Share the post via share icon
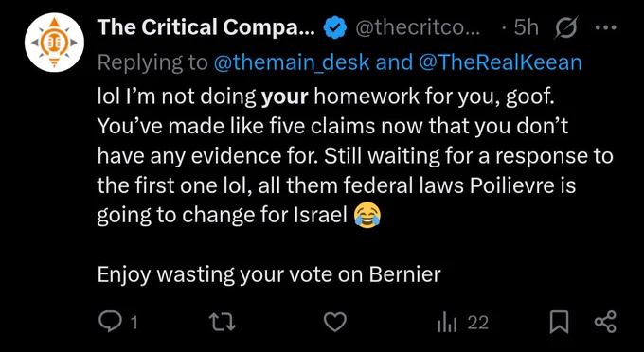Screen dimensions: 644x352 (605, 322)
